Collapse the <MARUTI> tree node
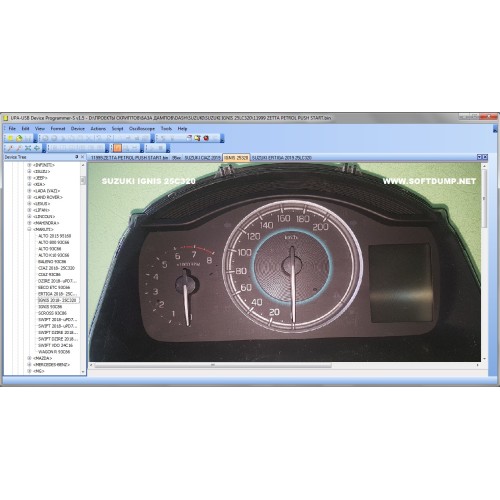The height and width of the screenshot is (500, 500). click(x=29, y=229)
